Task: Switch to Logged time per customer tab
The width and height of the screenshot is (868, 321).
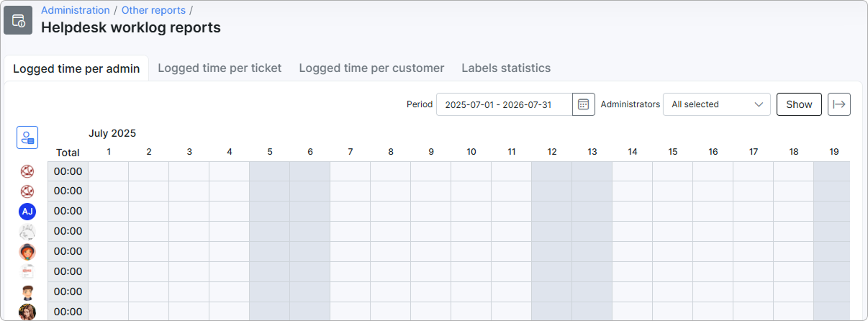Action: (x=371, y=68)
